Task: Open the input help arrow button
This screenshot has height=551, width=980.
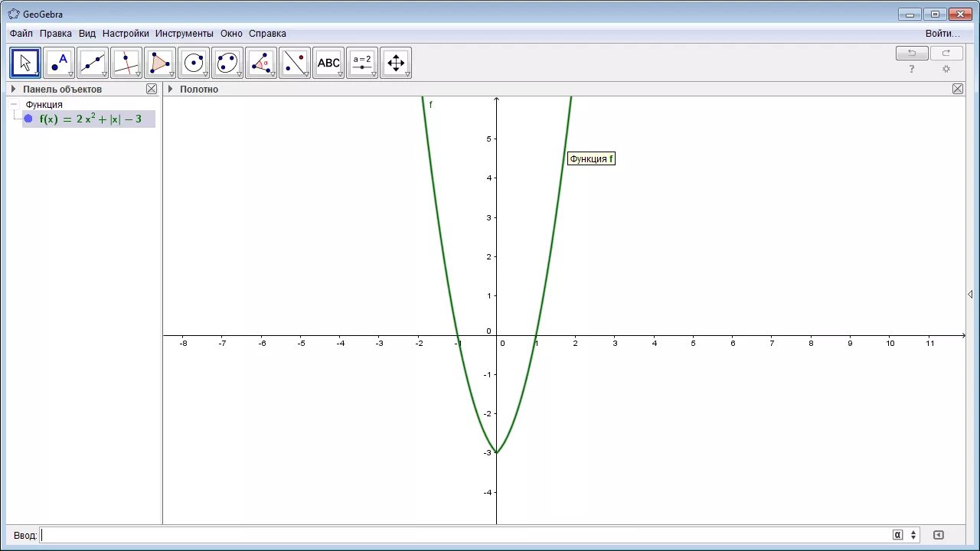Action: point(939,535)
